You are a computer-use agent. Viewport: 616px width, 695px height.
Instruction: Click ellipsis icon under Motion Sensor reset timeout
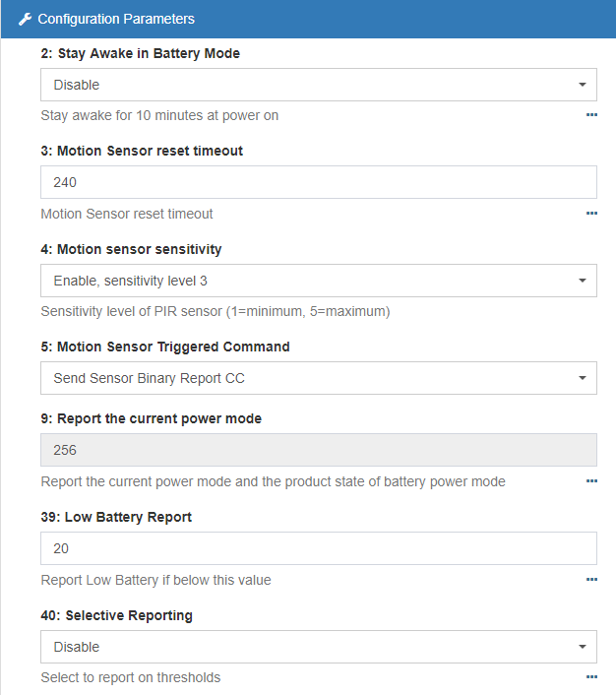click(x=591, y=214)
